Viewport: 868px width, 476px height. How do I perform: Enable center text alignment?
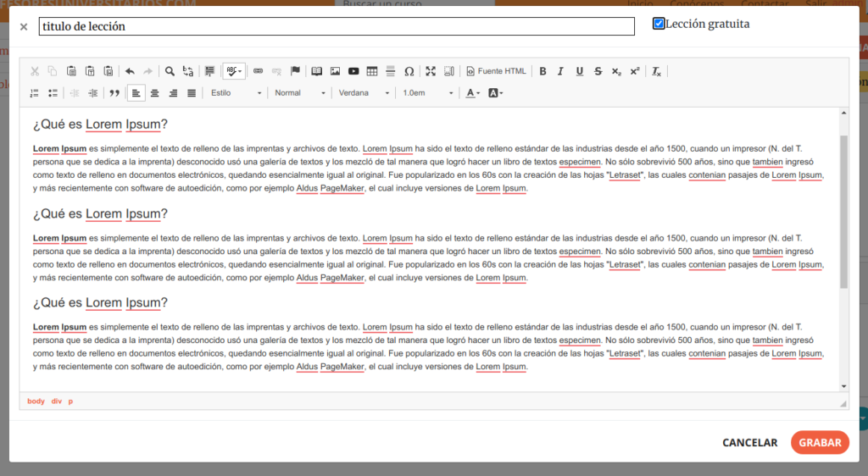(154, 93)
